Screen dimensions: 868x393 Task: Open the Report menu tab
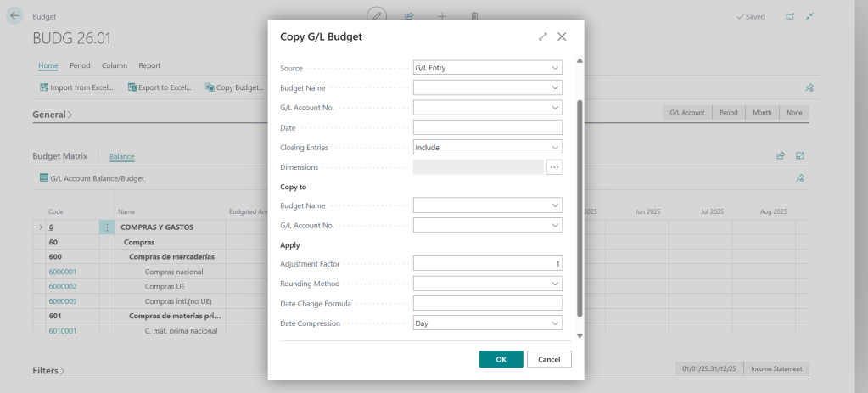click(149, 65)
